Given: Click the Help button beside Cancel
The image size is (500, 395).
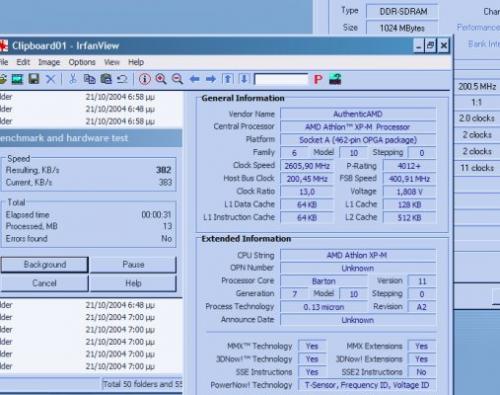Looking at the screenshot, I should (x=133, y=283).
